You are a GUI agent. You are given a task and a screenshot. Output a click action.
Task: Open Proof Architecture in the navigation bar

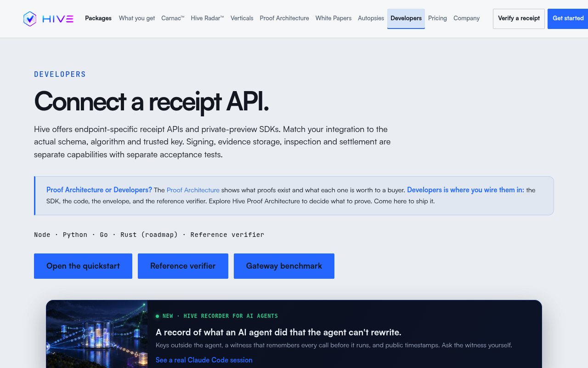(x=284, y=18)
